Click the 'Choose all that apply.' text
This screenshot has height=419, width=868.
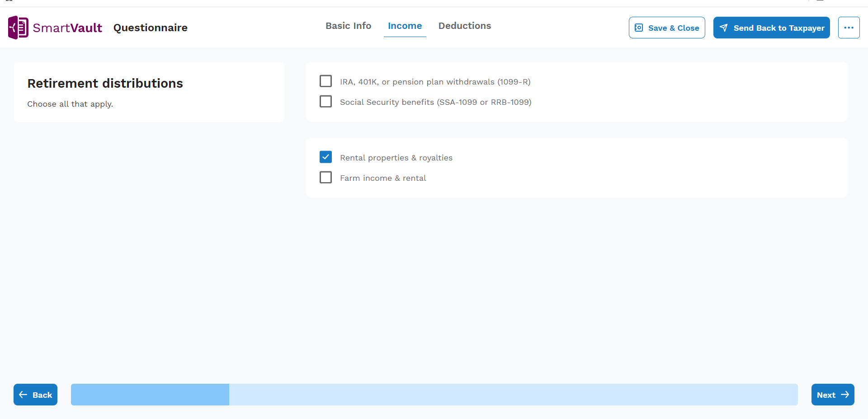pos(70,104)
